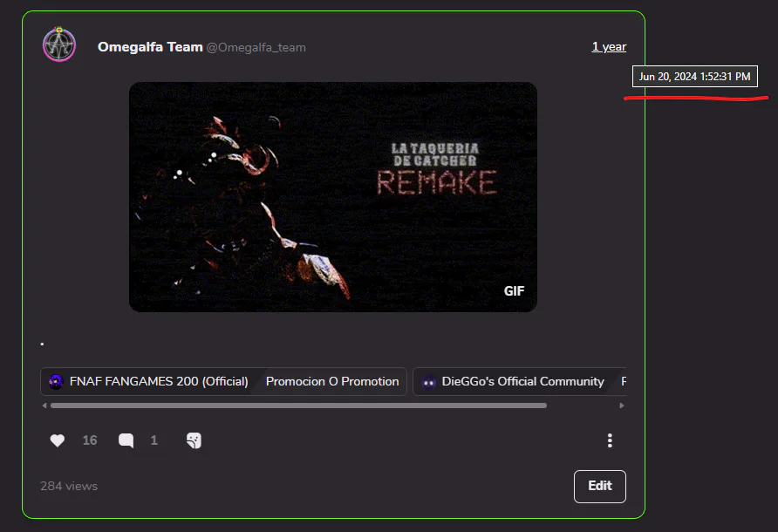778x532 pixels.
Task: Open the Omegalfa Team avatar
Action: pos(59,44)
